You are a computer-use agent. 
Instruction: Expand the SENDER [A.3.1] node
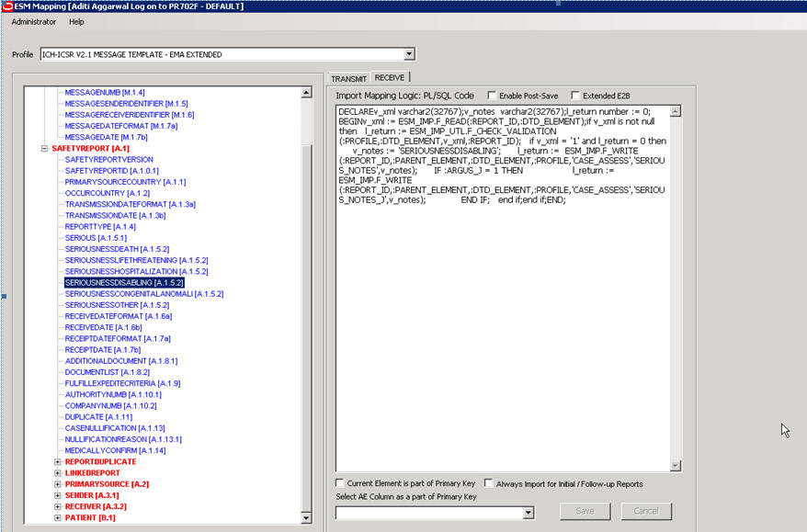click(58, 495)
